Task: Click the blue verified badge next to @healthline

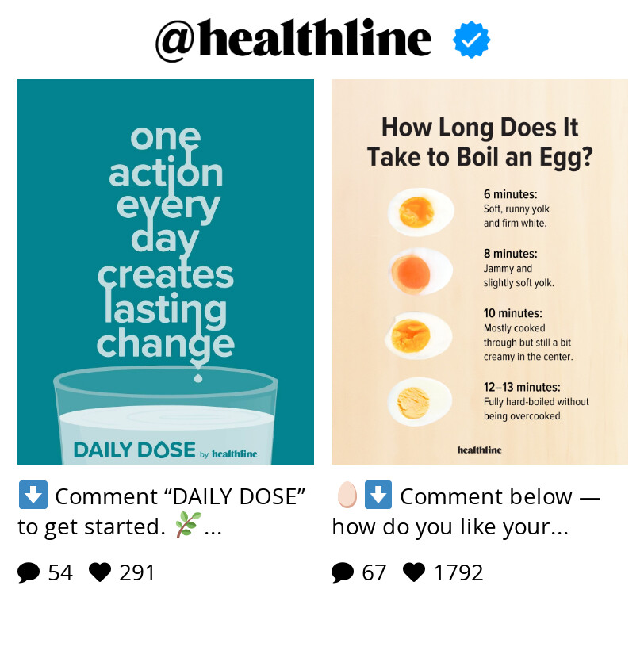Action: (471, 38)
